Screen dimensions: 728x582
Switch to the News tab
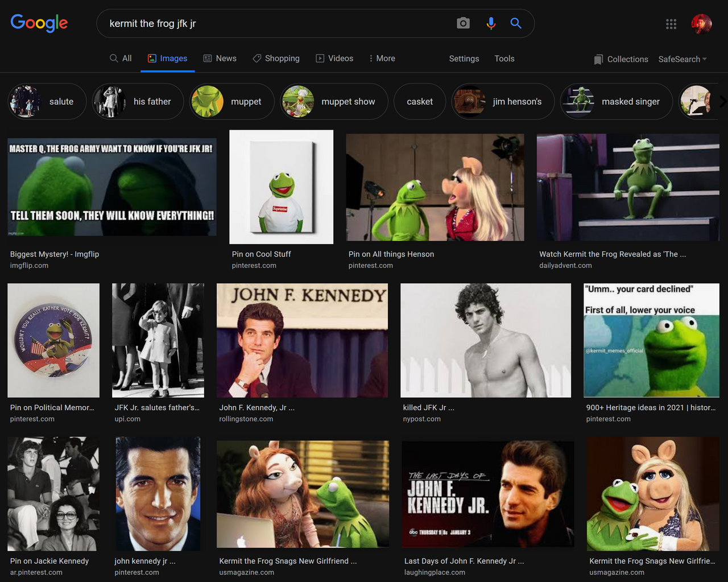coord(220,58)
